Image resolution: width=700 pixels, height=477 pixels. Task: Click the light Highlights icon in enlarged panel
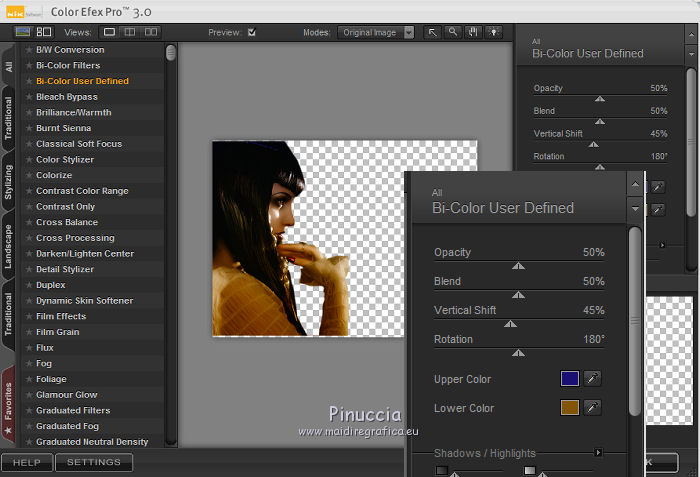(530, 470)
